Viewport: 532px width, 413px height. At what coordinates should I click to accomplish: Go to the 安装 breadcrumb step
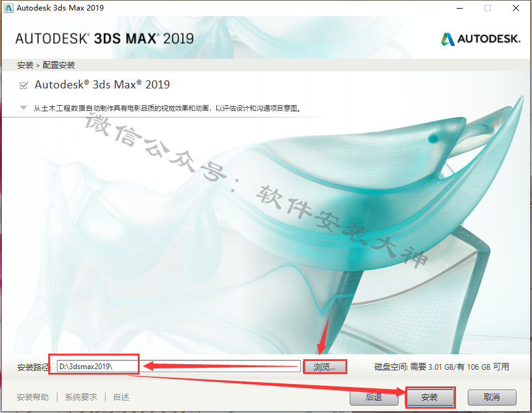point(25,65)
